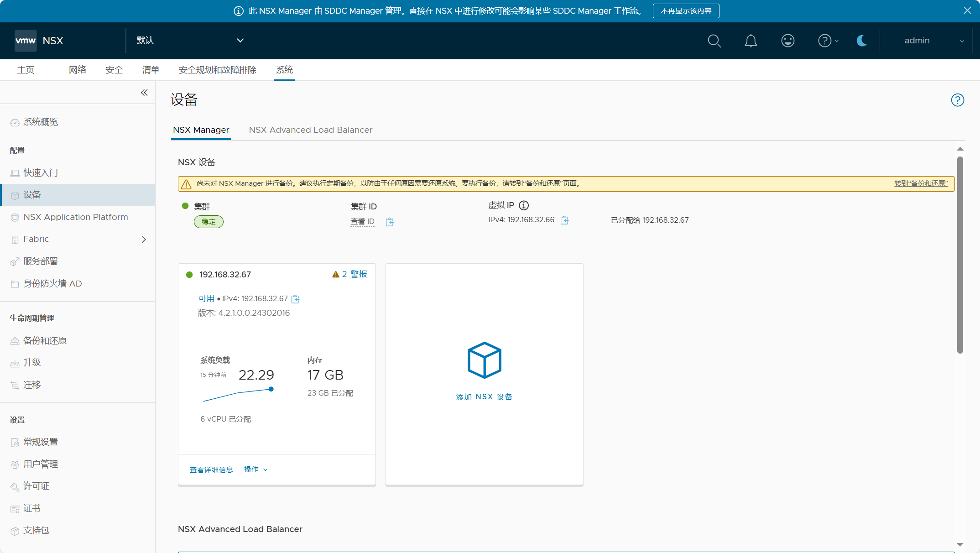
Task: Collapse the left sidebar panel
Action: (144, 93)
